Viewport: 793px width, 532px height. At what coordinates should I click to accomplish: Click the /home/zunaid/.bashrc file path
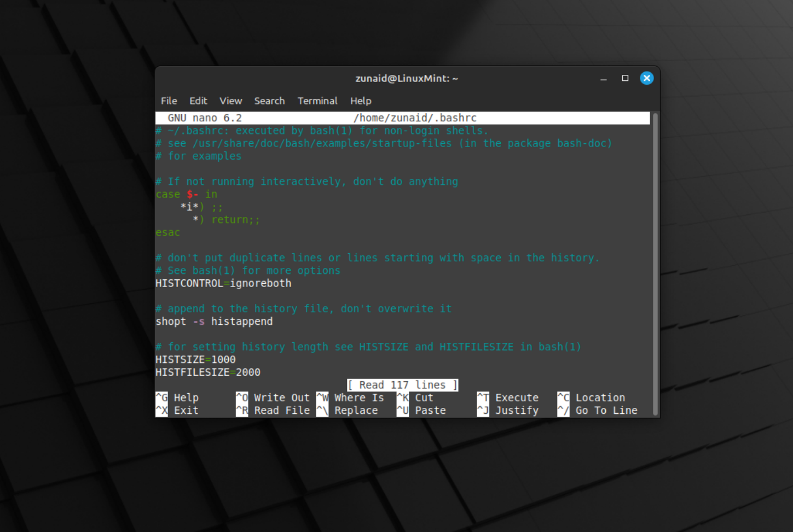click(x=415, y=118)
